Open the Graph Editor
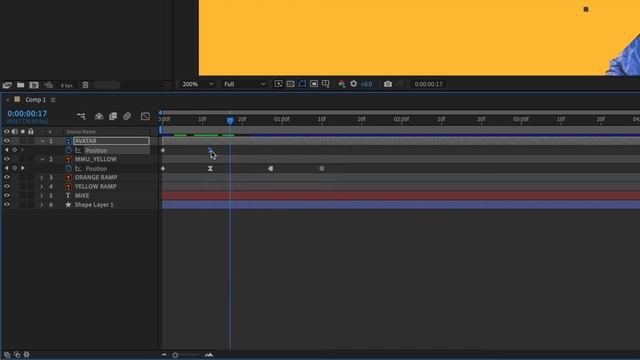Image resolution: width=640 pixels, height=360 pixels. click(145, 116)
